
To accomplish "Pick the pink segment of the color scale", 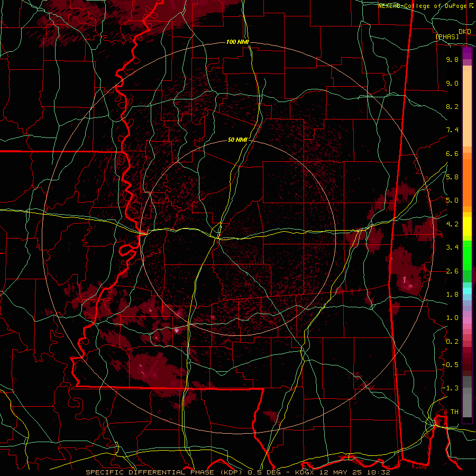I will coord(467,321).
